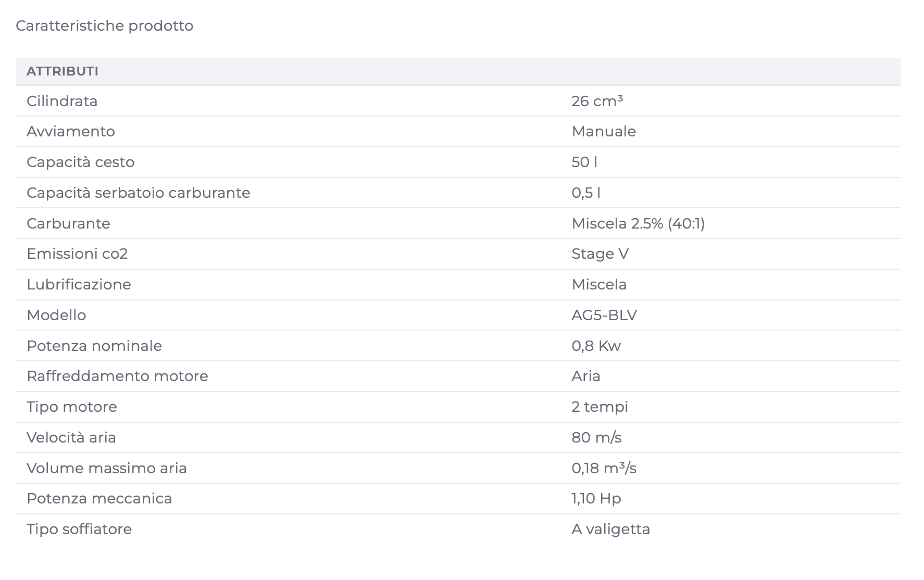Click Capacità serbatoio carburante label

coord(139,193)
